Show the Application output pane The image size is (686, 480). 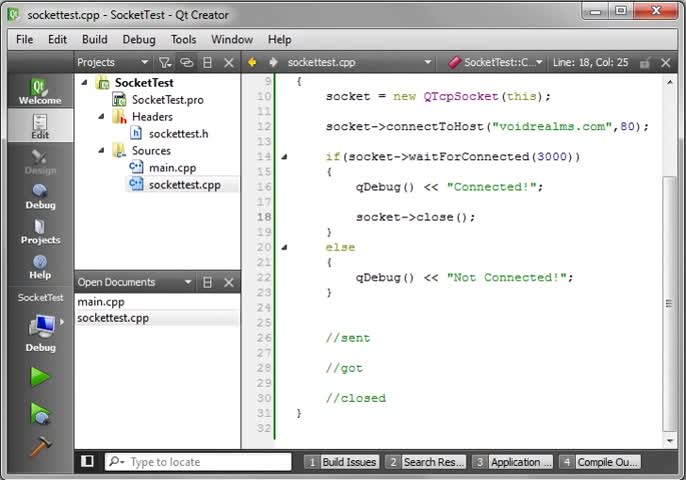pyautogui.click(x=512, y=462)
